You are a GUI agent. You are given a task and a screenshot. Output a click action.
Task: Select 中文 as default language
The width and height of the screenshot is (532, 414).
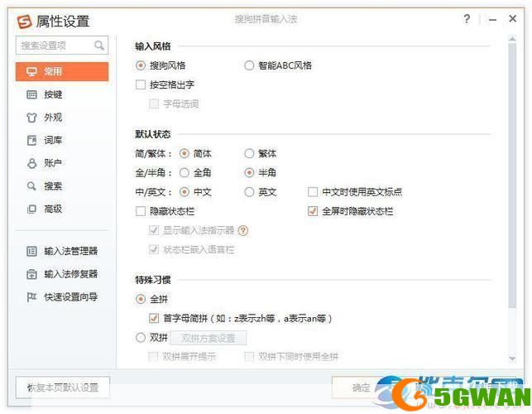[x=185, y=192]
